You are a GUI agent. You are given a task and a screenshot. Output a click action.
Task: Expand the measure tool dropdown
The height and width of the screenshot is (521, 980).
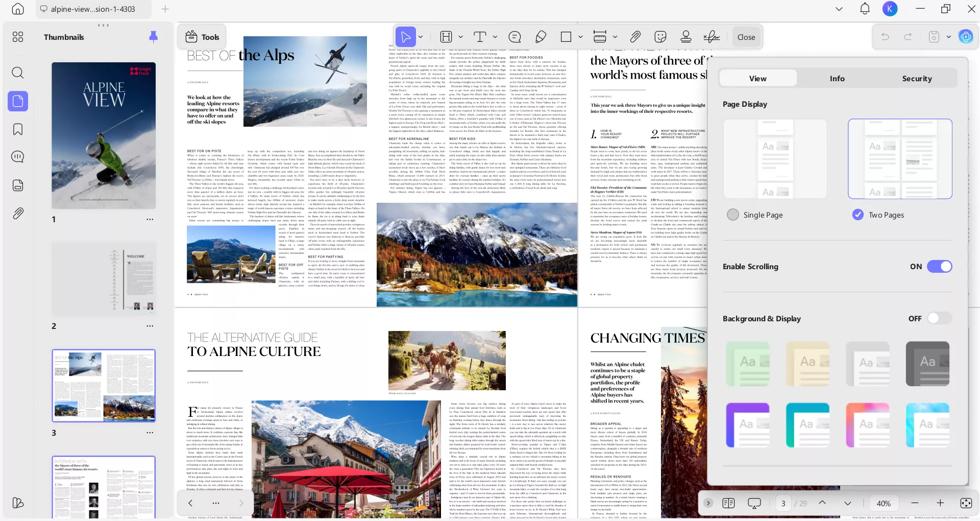tap(615, 37)
